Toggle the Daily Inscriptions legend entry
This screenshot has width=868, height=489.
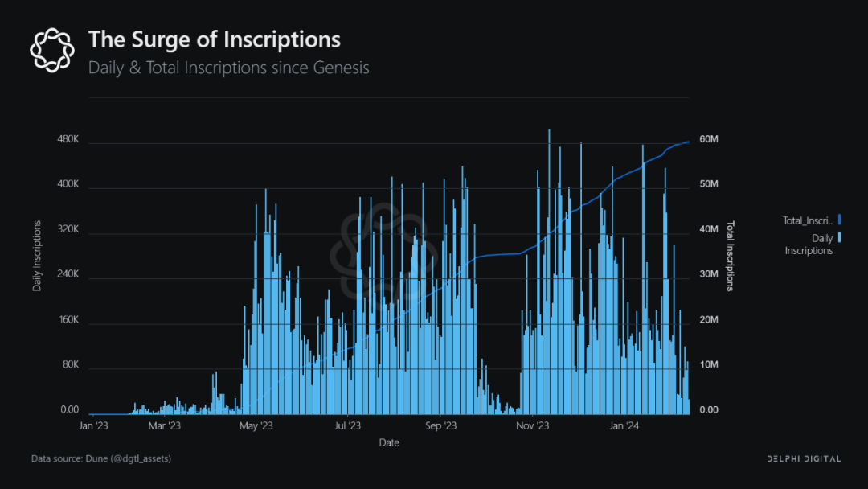click(x=809, y=244)
